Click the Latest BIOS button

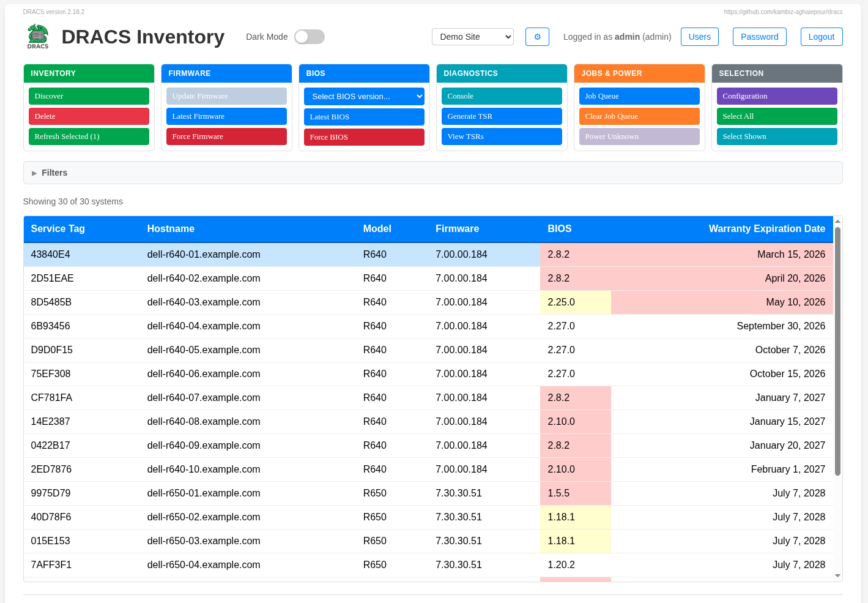pos(364,117)
